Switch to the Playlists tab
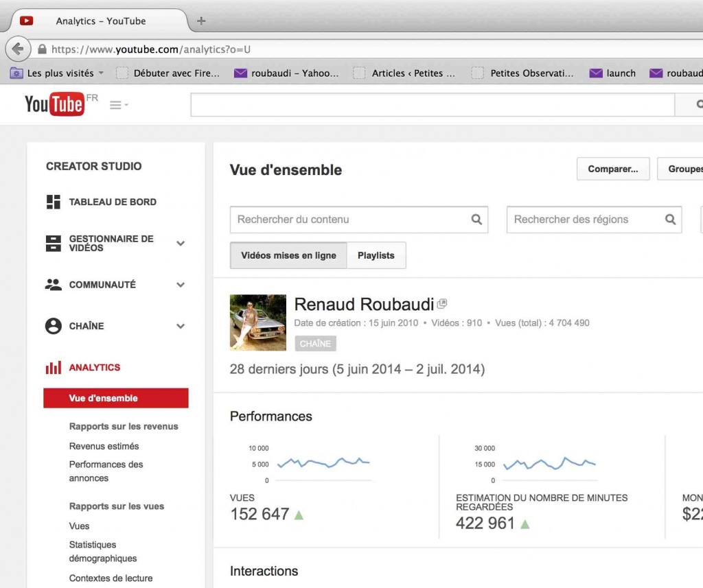This screenshot has height=588, width=703. pos(376,255)
